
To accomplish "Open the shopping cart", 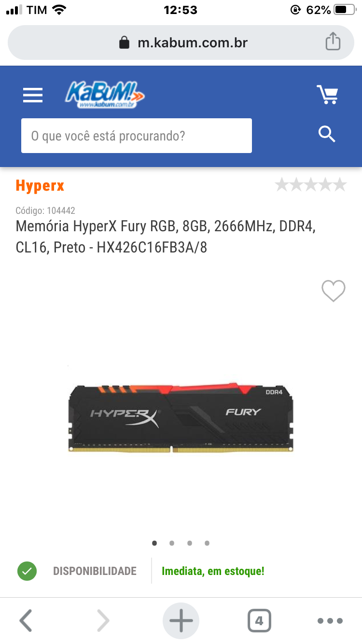I will click(327, 95).
